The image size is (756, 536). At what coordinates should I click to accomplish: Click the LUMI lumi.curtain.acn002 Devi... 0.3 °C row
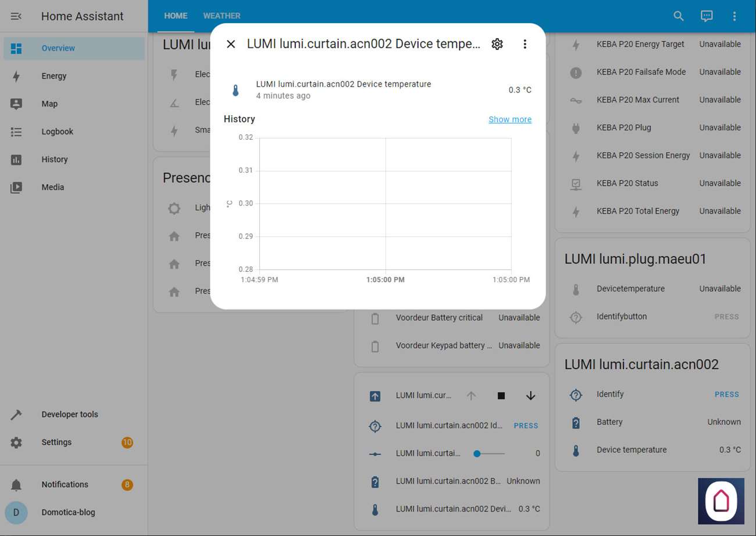click(452, 509)
